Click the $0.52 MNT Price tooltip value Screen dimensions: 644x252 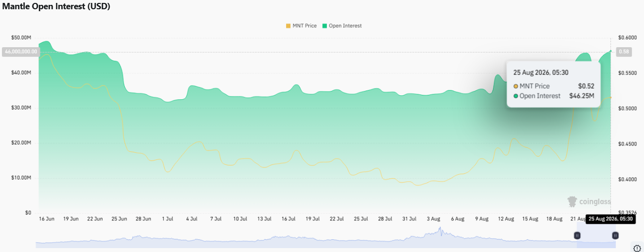click(x=586, y=86)
